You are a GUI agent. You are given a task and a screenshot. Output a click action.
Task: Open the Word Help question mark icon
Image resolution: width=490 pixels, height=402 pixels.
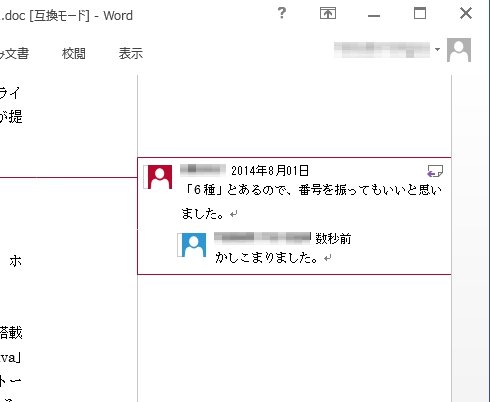pyautogui.click(x=282, y=13)
